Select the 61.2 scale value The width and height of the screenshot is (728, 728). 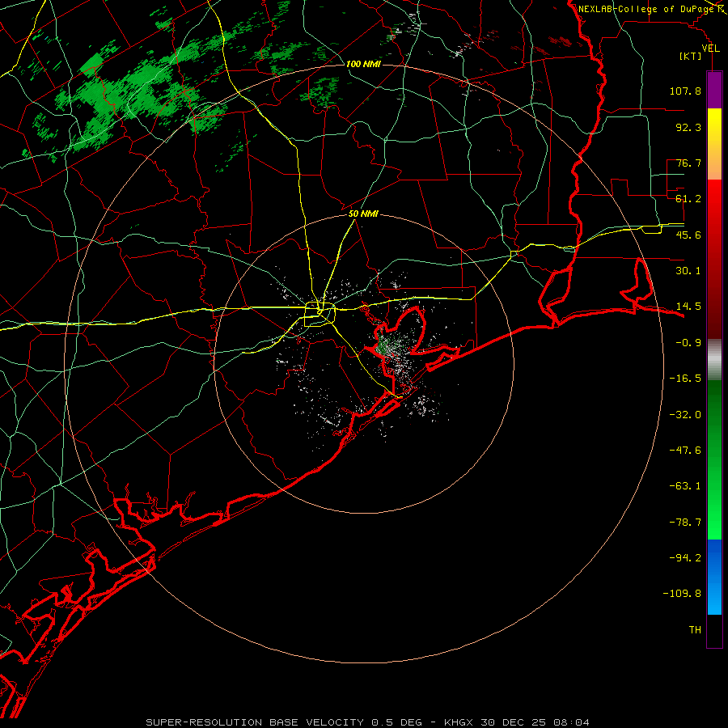tap(688, 199)
